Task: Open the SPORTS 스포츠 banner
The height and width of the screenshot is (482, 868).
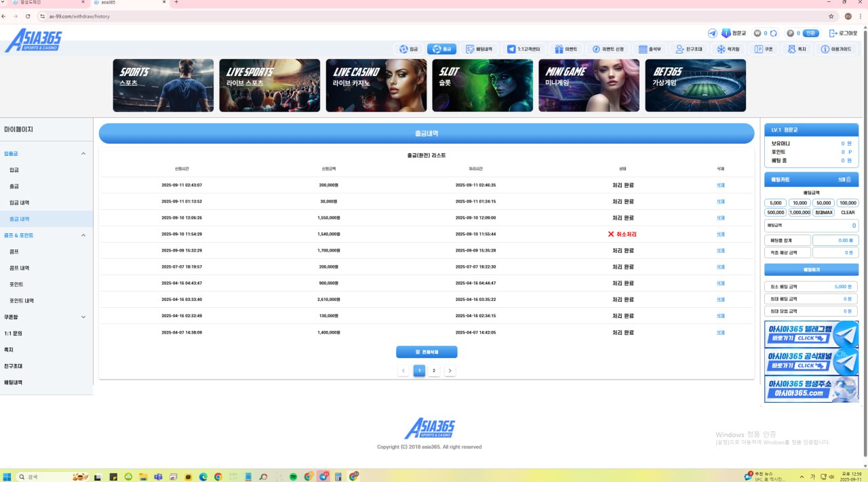Action: coord(163,85)
